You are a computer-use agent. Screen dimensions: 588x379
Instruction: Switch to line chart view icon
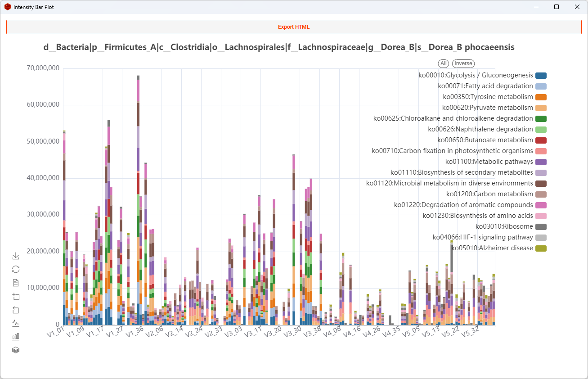tap(16, 323)
